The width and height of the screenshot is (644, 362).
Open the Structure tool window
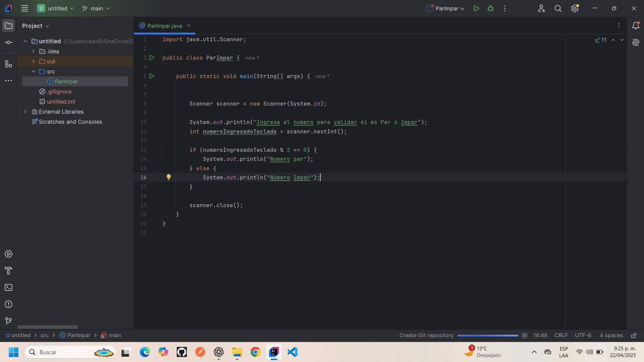click(x=8, y=64)
